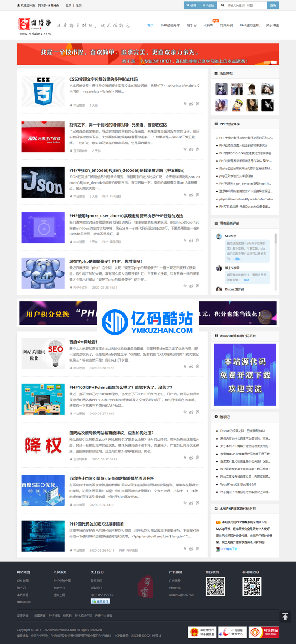Click Weibo icon on 因网站改版导致网站被百度降权 article
The image size is (296, 644).
[191, 457]
